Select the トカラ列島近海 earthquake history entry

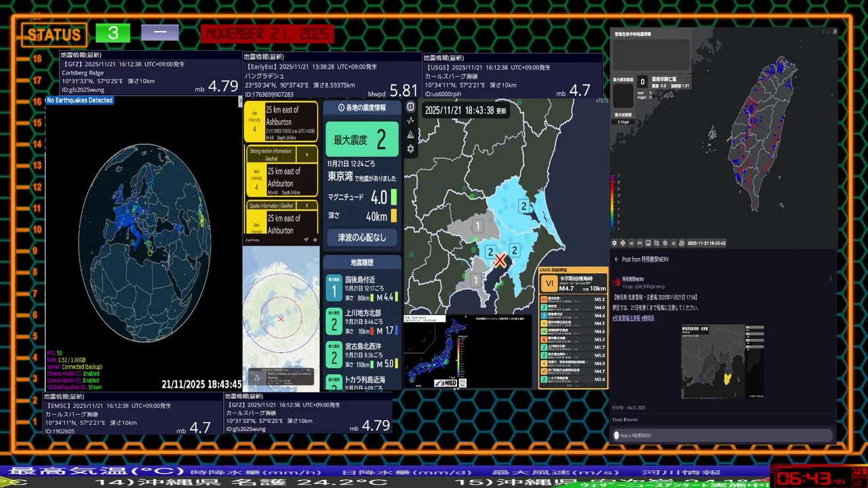pos(362,383)
